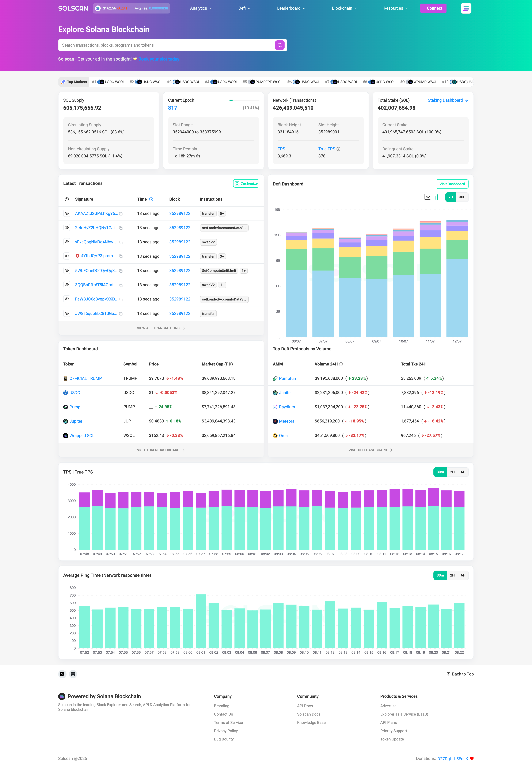Click the red error icon on 4YfbJQVP3ipmm
The height and width of the screenshot is (766, 532).
point(77,256)
